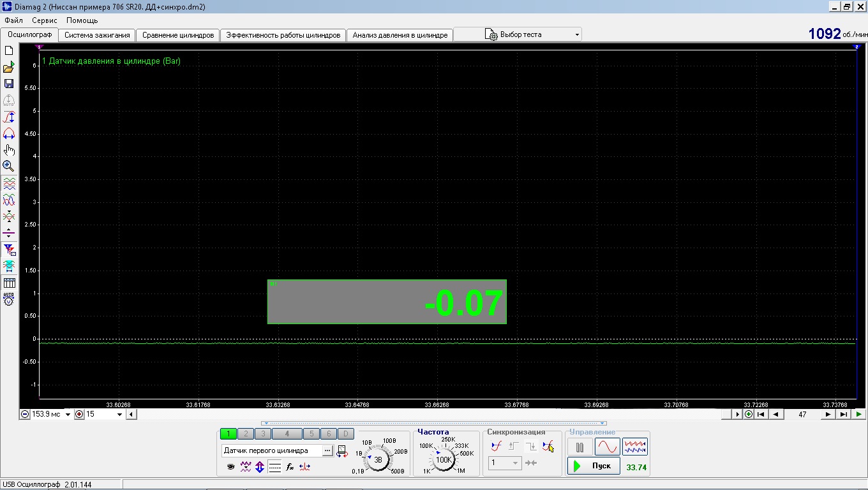Open the Помощь menu
The image size is (868, 490).
82,20
